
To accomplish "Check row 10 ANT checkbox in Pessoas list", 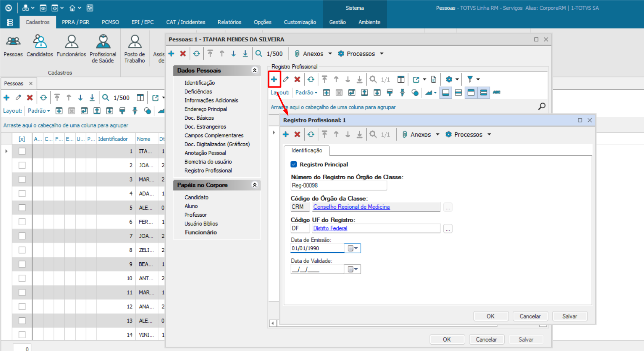I will [x=22, y=278].
